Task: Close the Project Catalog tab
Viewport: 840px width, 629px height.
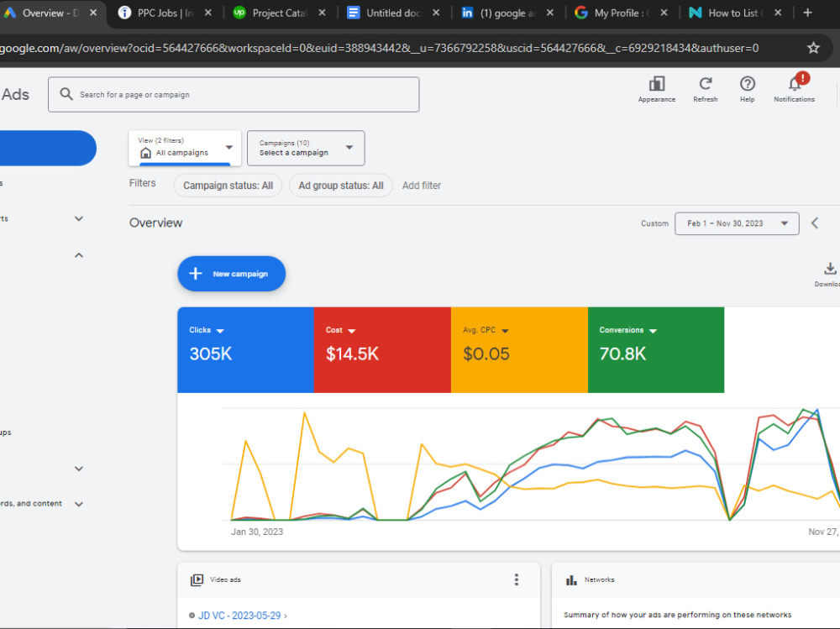Action: [x=322, y=13]
